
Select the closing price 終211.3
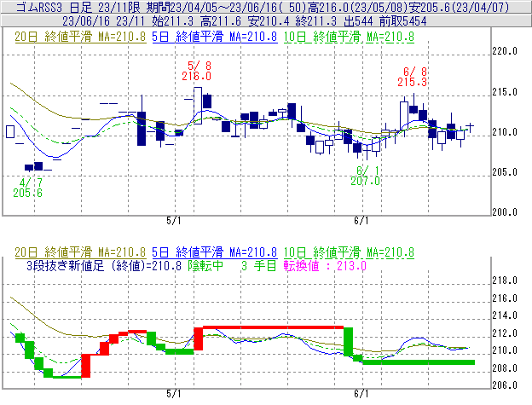316,21
